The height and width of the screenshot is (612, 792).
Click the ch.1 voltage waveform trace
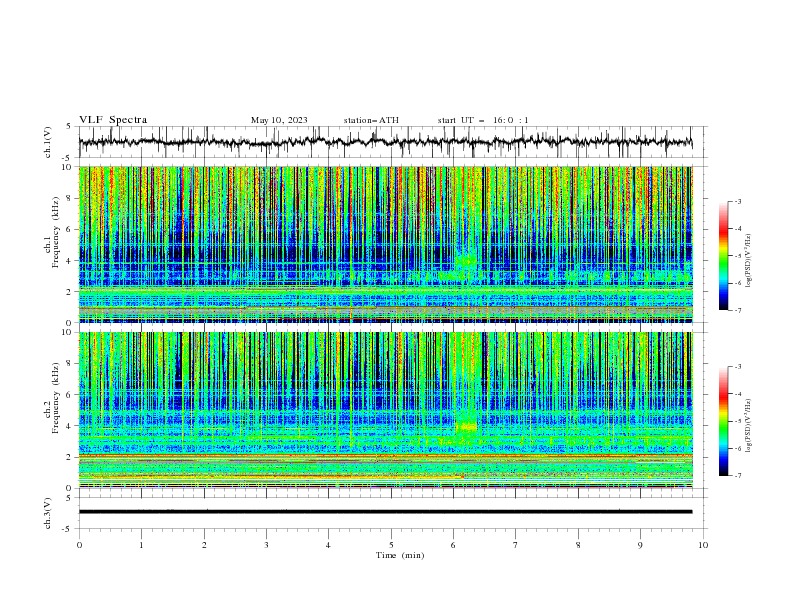click(x=385, y=142)
